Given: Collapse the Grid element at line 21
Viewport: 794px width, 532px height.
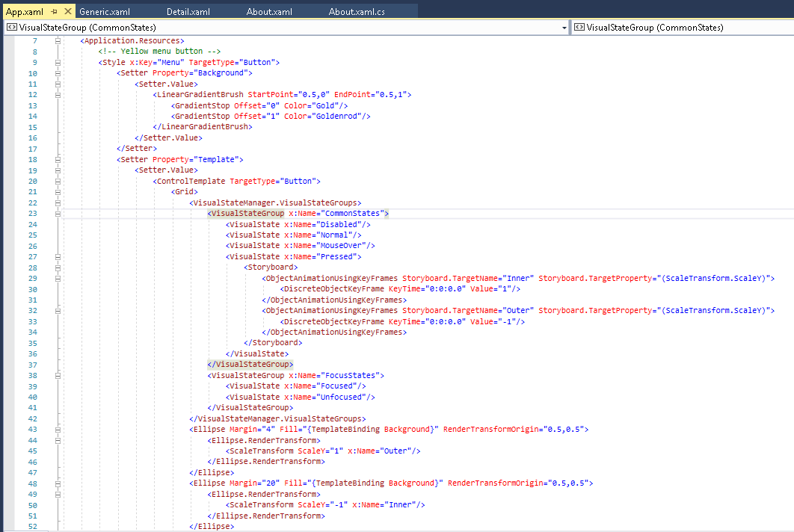Looking at the screenshot, I should (58, 192).
